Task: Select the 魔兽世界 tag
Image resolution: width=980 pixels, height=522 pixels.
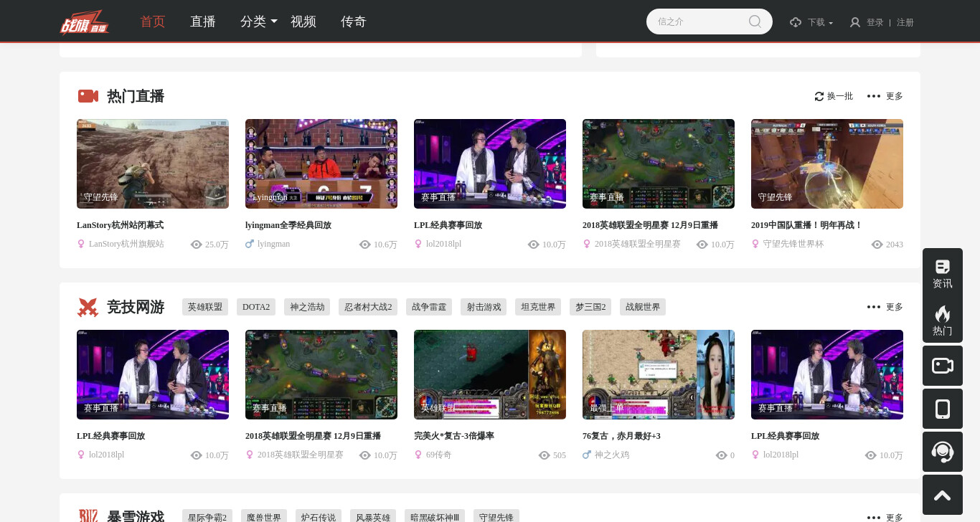Action: tap(264, 516)
